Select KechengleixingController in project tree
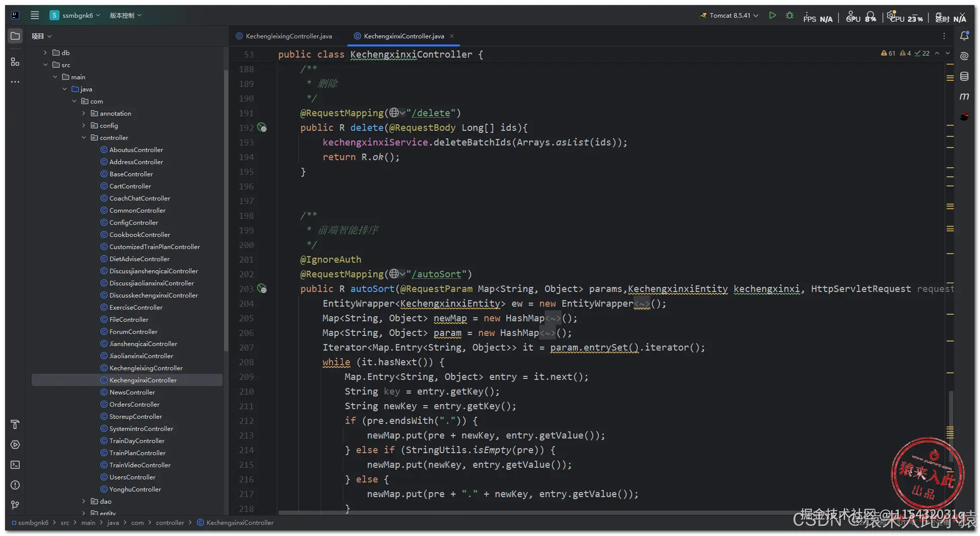980x536 pixels. tap(146, 368)
